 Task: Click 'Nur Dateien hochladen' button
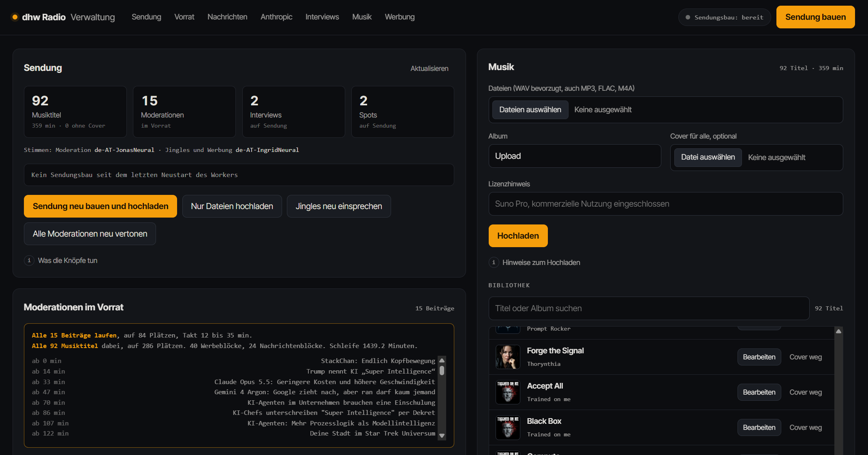(x=232, y=206)
